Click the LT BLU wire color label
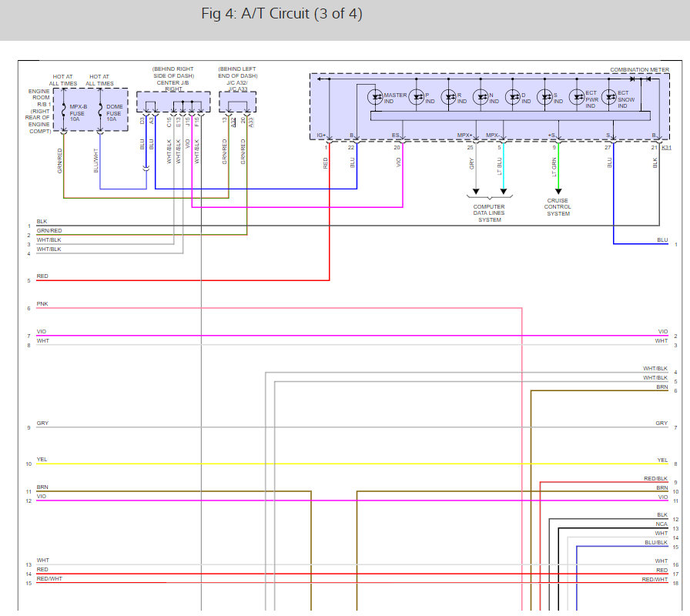 (x=500, y=166)
